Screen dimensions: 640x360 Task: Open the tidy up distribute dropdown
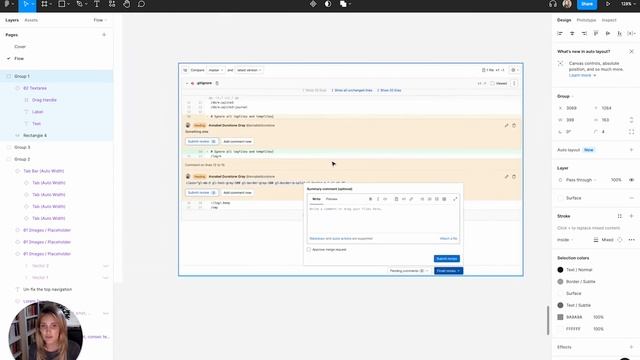click(631, 33)
